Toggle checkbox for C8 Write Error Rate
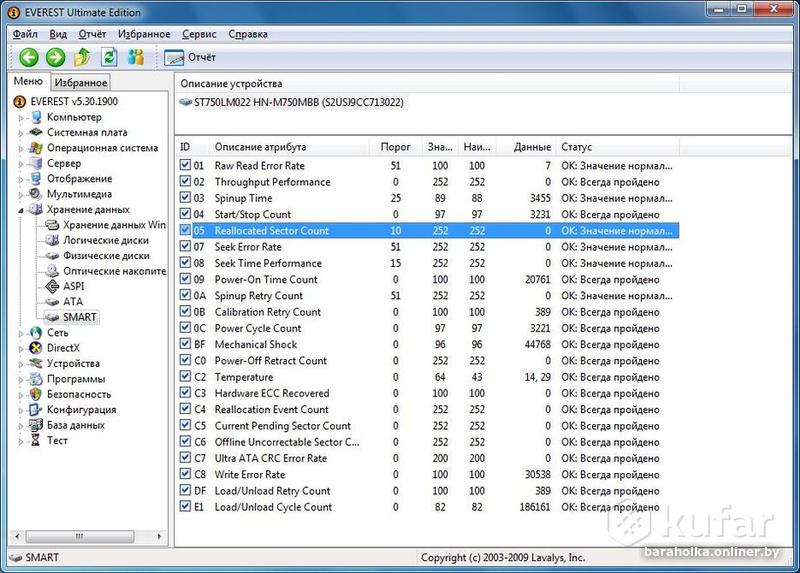This screenshot has height=573, width=800. tap(185, 475)
